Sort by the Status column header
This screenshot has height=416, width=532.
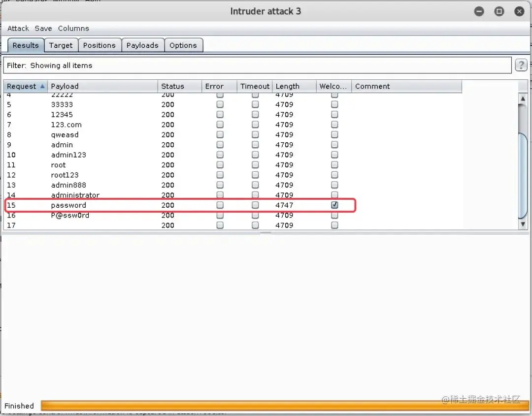[x=179, y=86]
